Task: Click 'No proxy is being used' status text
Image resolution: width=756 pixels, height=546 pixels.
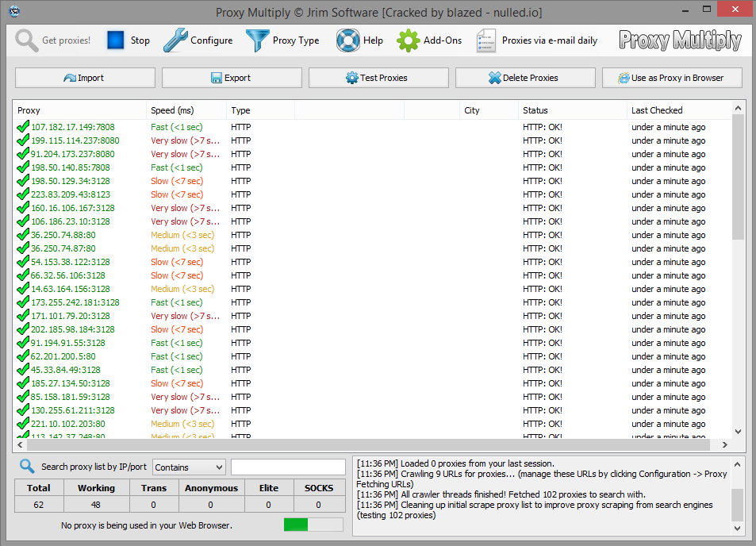Action: (147, 525)
